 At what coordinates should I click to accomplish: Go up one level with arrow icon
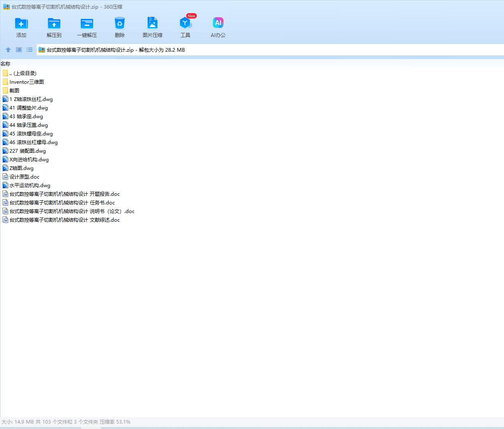[8, 50]
